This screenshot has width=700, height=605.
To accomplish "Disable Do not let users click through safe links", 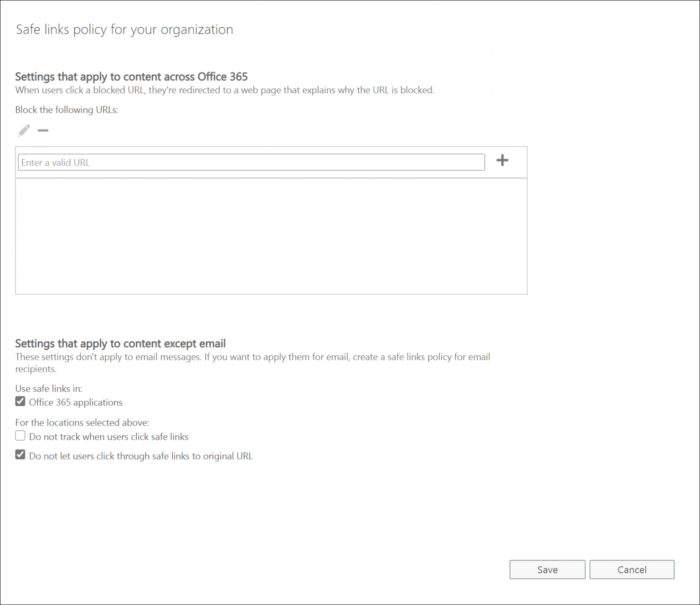I will (20, 455).
